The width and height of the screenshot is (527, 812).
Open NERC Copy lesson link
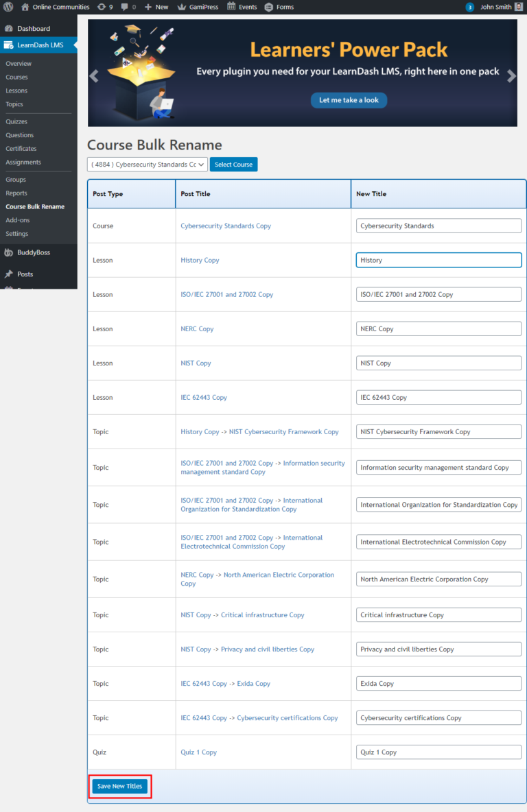tap(197, 329)
